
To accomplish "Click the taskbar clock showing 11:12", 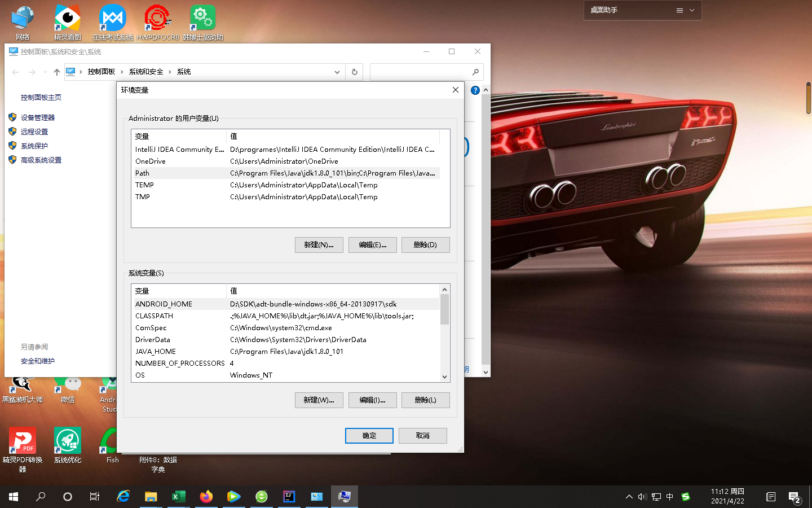I will [727, 497].
